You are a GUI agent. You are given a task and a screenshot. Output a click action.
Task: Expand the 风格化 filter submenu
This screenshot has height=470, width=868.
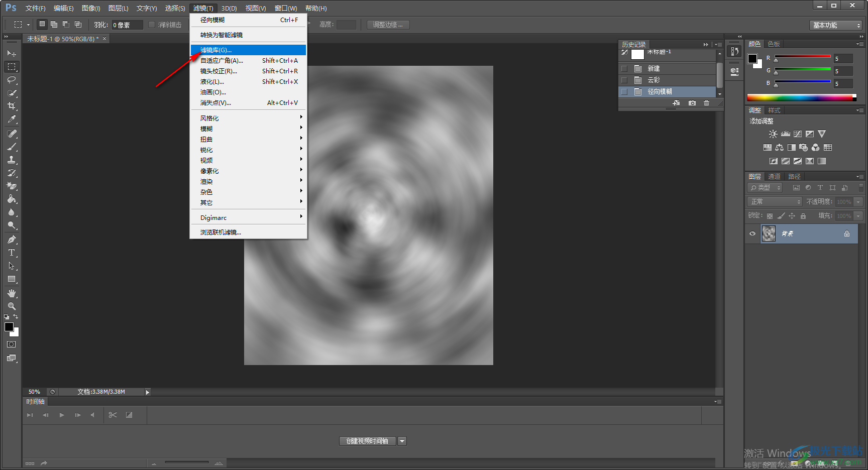coord(249,118)
